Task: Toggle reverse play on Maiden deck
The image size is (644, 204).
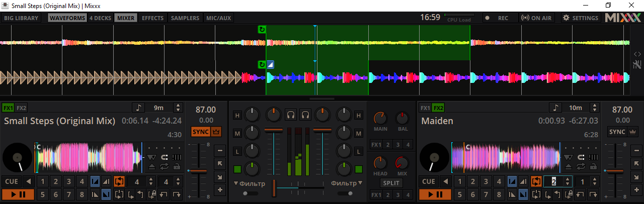Action: point(446,181)
